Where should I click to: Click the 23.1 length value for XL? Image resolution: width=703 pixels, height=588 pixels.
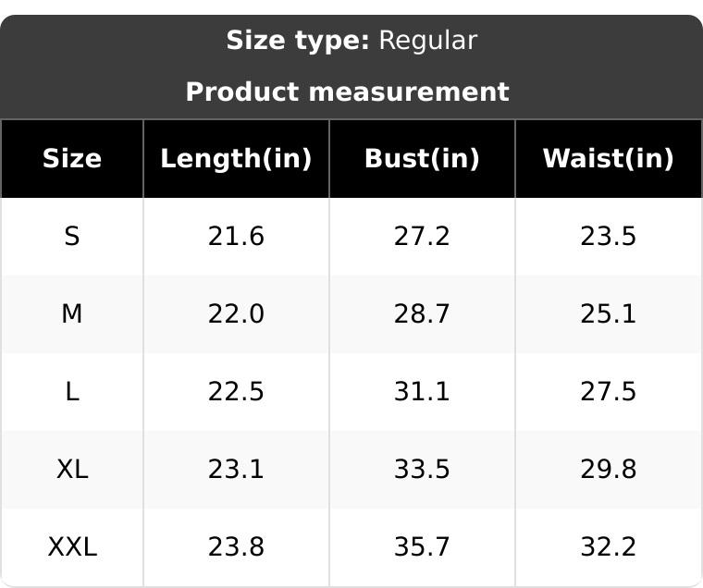tap(236, 470)
